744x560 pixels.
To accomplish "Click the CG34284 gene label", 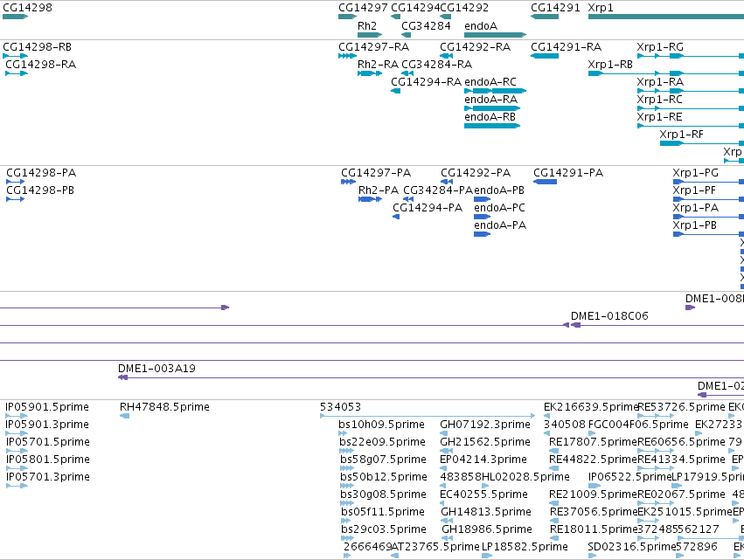I will tap(426, 25).
